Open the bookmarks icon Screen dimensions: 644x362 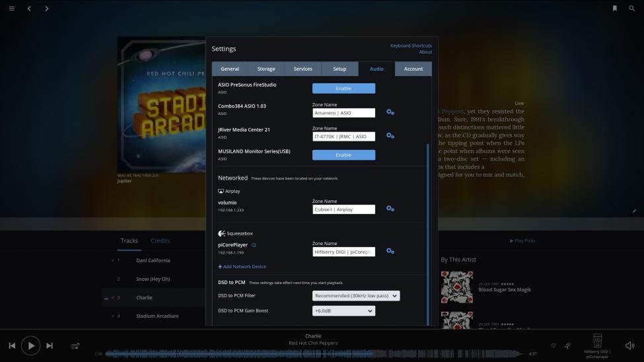click(x=615, y=8)
